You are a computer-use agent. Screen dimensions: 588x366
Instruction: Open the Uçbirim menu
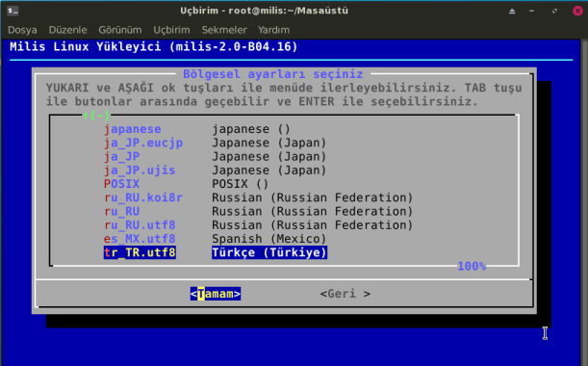pos(171,30)
